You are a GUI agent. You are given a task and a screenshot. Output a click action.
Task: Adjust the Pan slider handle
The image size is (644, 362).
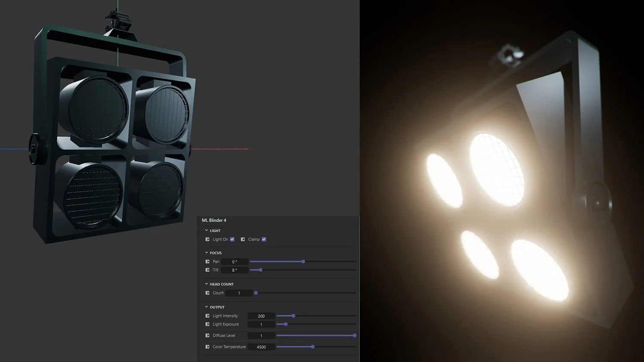point(303,262)
